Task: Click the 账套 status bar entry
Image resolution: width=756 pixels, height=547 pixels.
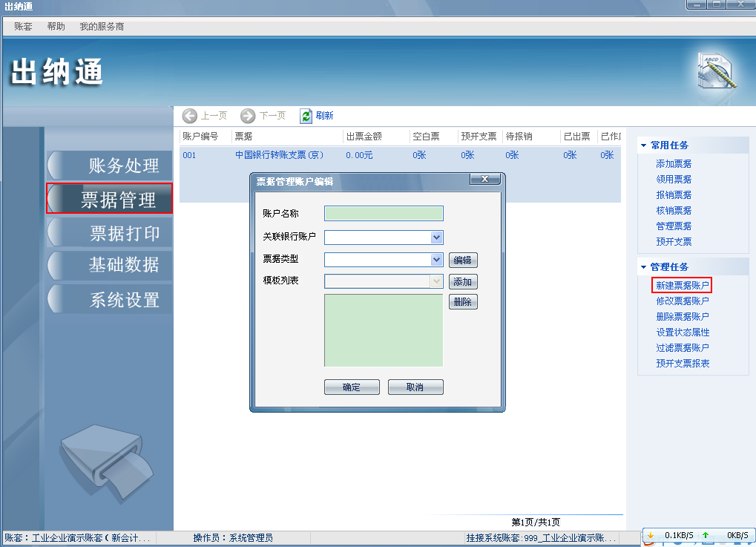Action: [78, 538]
